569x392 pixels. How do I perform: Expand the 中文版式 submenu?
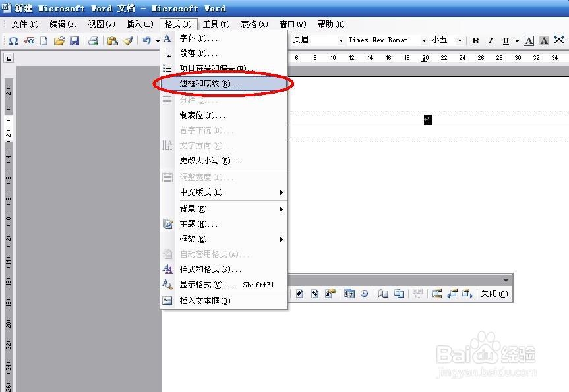coord(224,192)
